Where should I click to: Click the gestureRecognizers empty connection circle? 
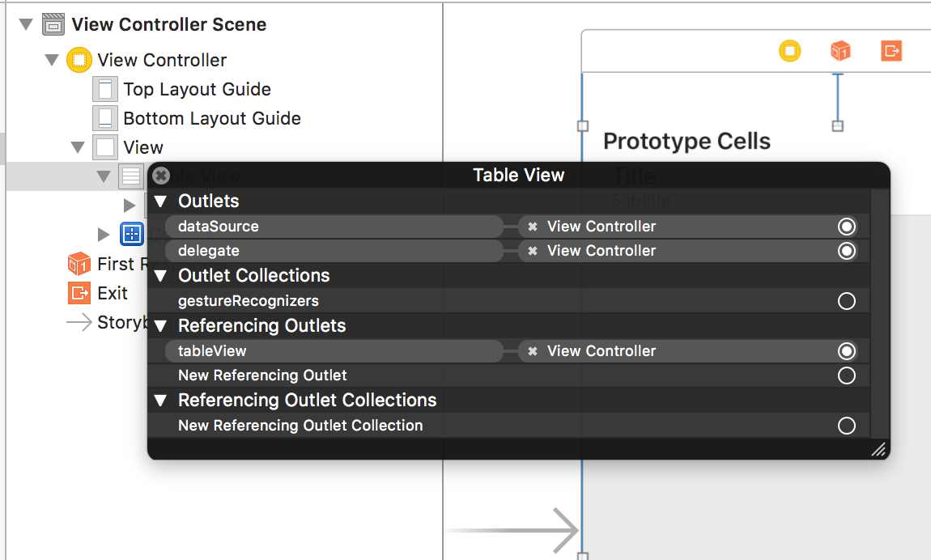point(847,301)
